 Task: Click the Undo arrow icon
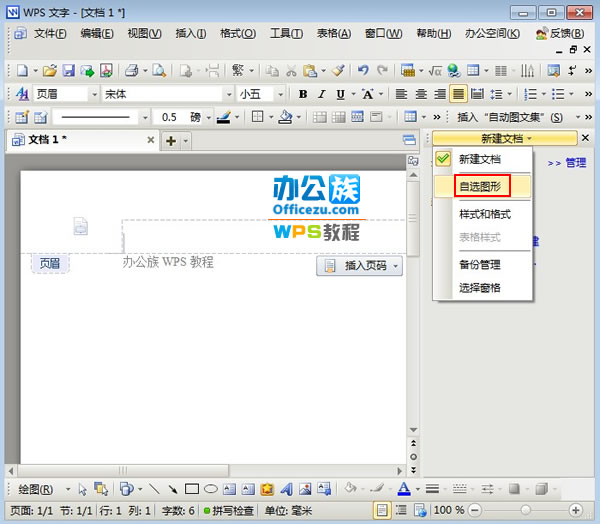pos(362,71)
